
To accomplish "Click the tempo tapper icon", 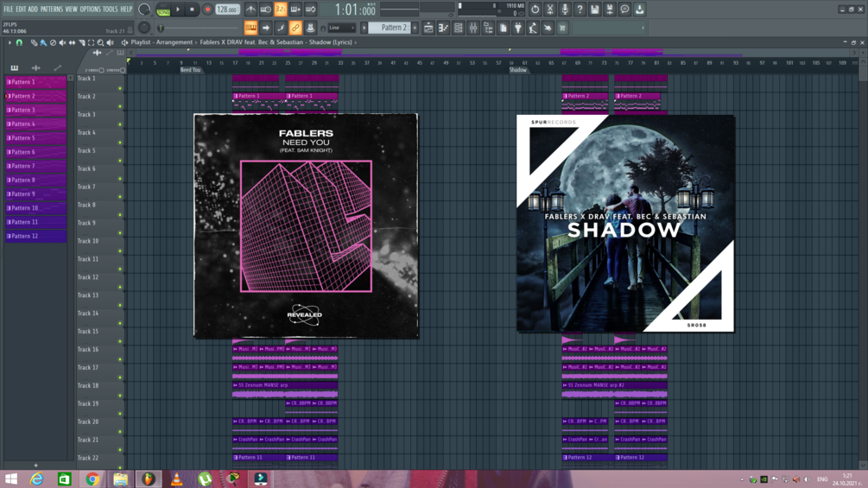I will tap(533, 29).
